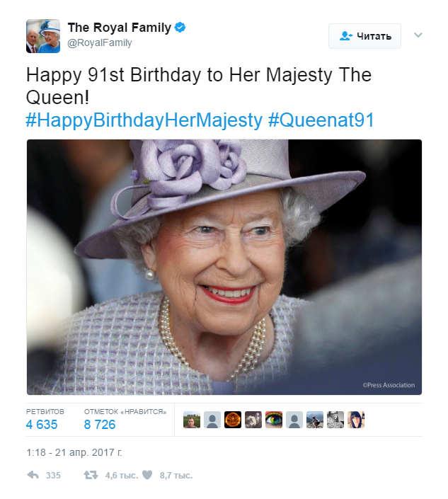Open the @RoyalFamily handle link

(x=100, y=43)
